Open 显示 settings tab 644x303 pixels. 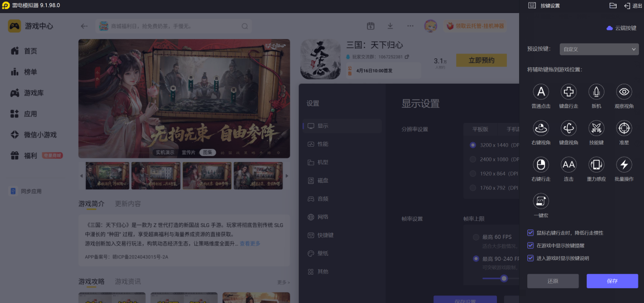pyautogui.click(x=343, y=126)
